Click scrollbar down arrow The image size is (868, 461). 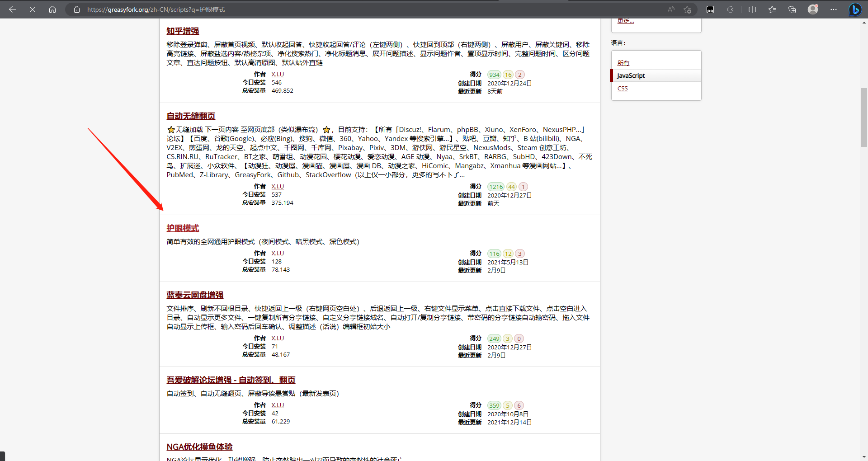point(864,457)
